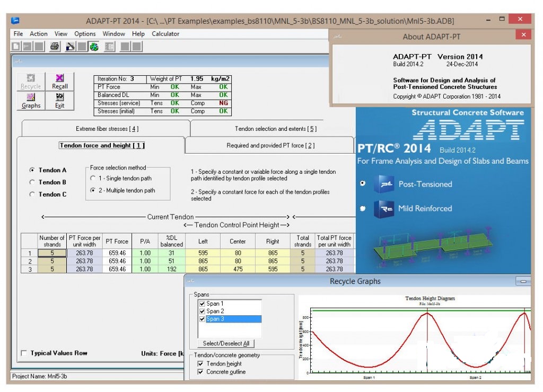The height and width of the screenshot is (392, 543).
Task: Open the Help menu
Action: click(138, 33)
